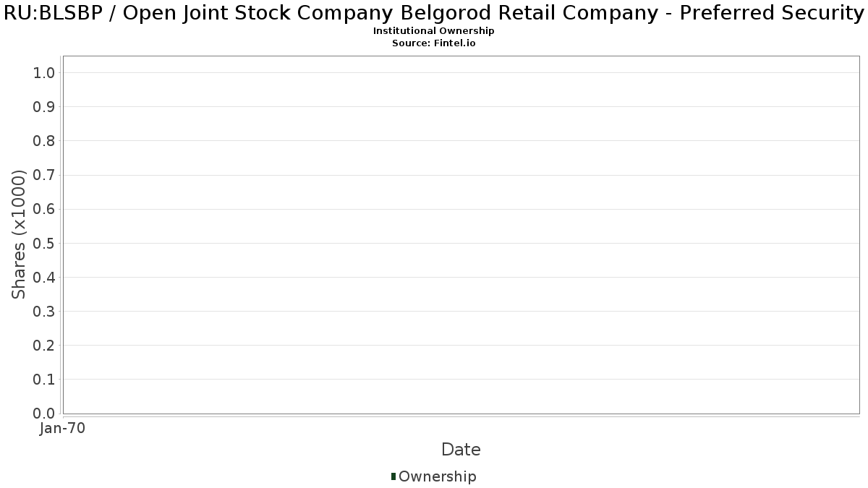Select the Institutional Ownership subtitle
Viewport: 868px width, 488px height.
coord(434,31)
